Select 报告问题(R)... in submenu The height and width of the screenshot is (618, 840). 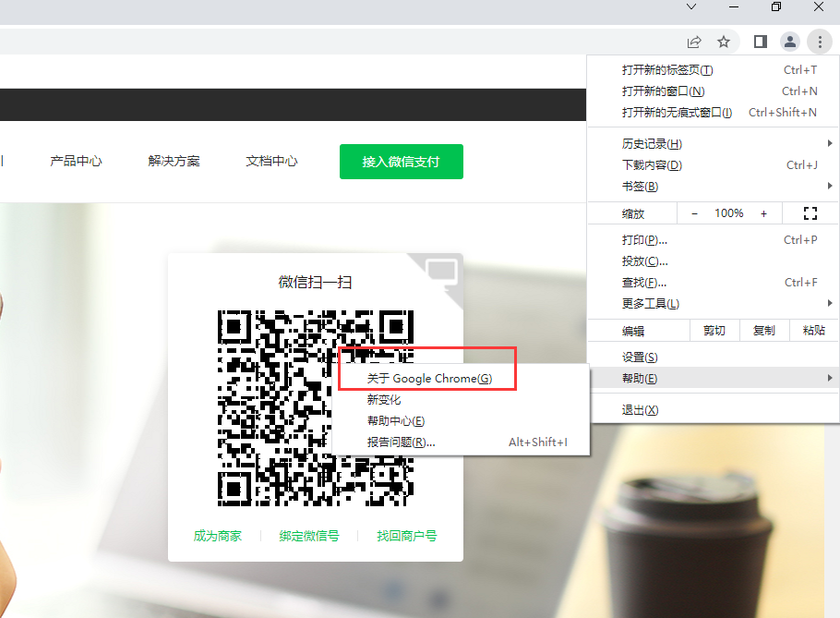pos(461,442)
